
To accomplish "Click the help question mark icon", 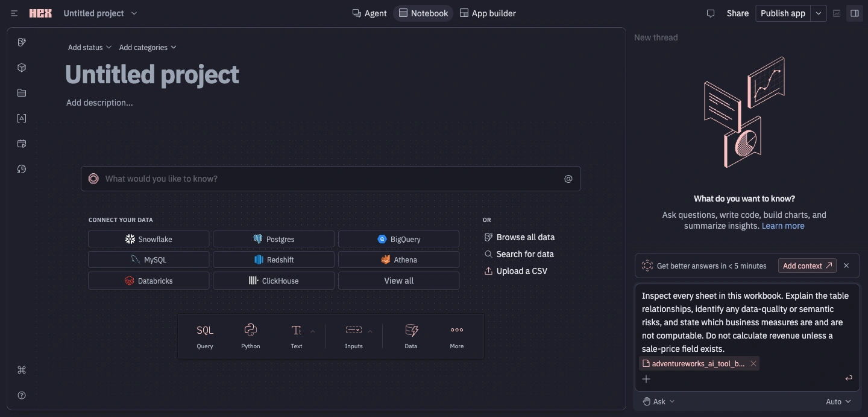I will pos(22,395).
